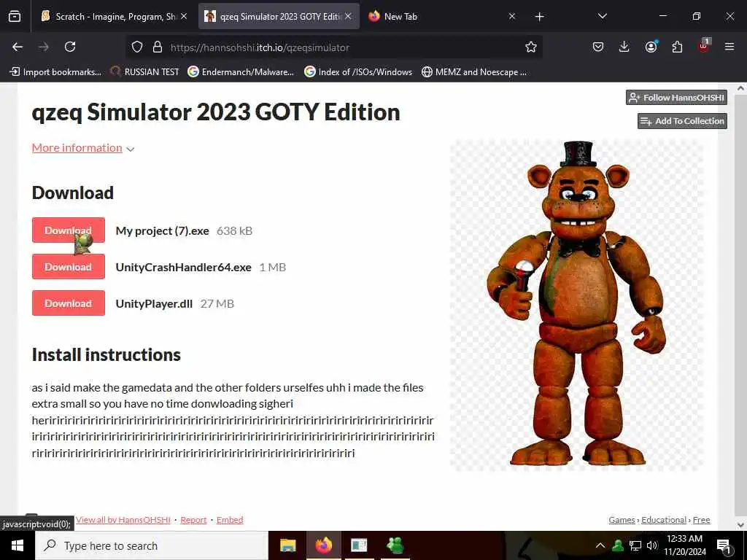Select file name 'My project (7).exe'
Image resolution: width=747 pixels, height=560 pixels.
[163, 231]
